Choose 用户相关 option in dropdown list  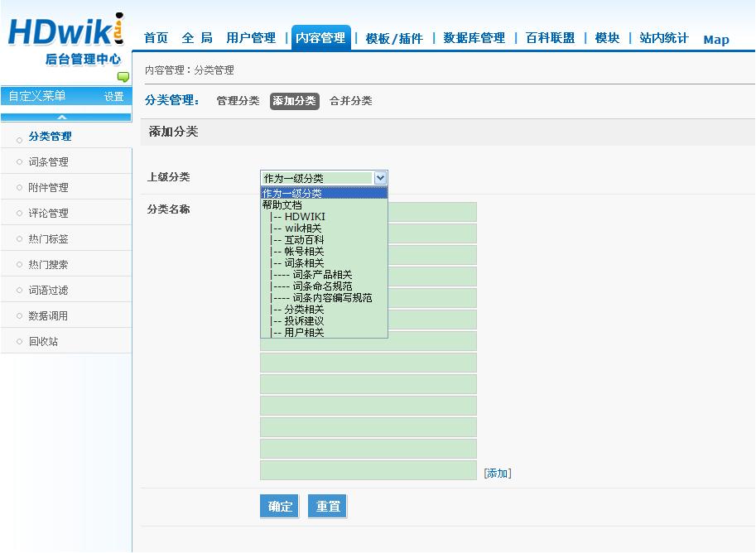(x=324, y=332)
